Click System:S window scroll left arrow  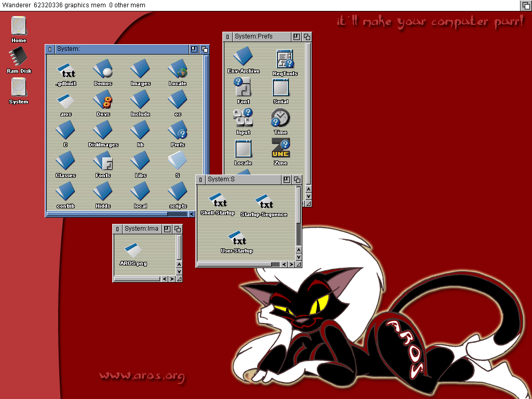[x=284, y=264]
